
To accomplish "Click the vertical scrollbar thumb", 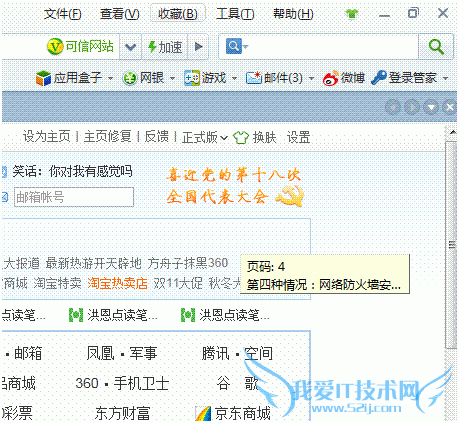I will (452, 245).
